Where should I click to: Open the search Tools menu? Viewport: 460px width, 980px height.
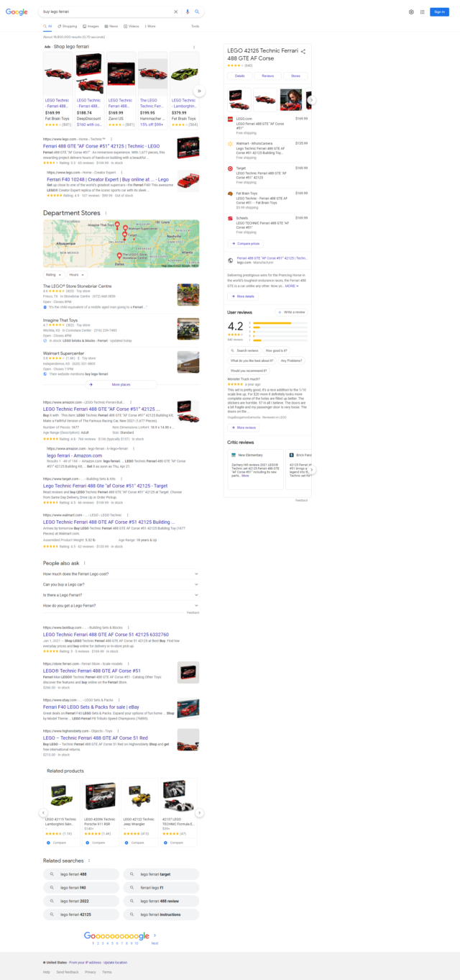(x=195, y=26)
